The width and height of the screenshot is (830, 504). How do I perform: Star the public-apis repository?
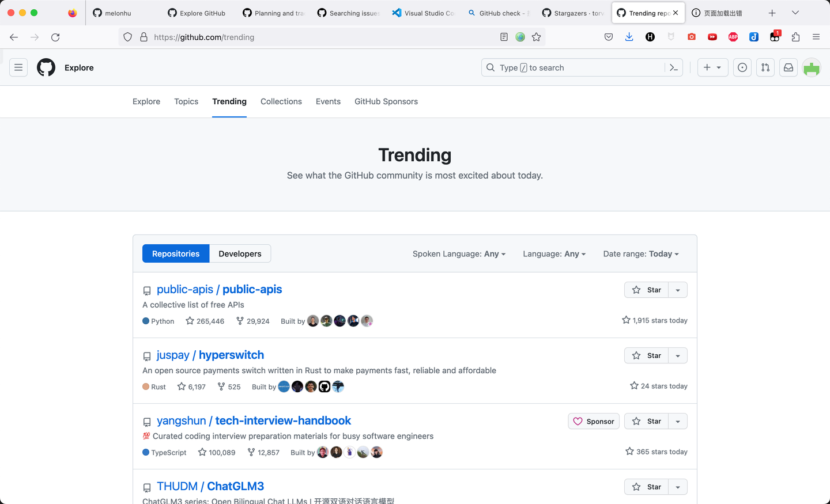(x=646, y=290)
